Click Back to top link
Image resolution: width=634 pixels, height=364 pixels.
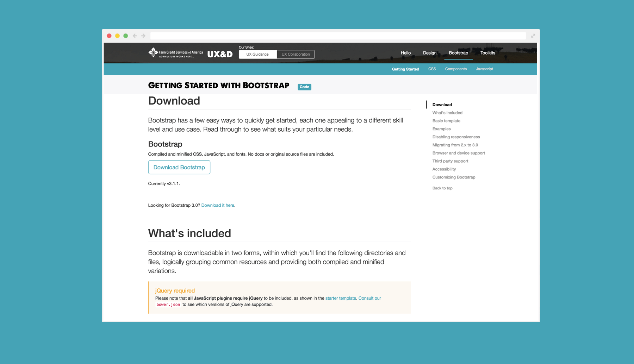(442, 188)
